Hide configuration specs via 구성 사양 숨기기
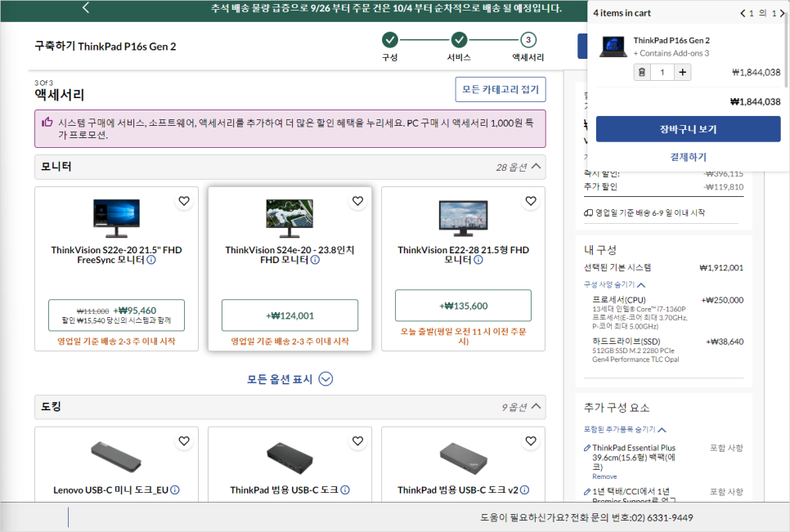 tap(614, 284)
